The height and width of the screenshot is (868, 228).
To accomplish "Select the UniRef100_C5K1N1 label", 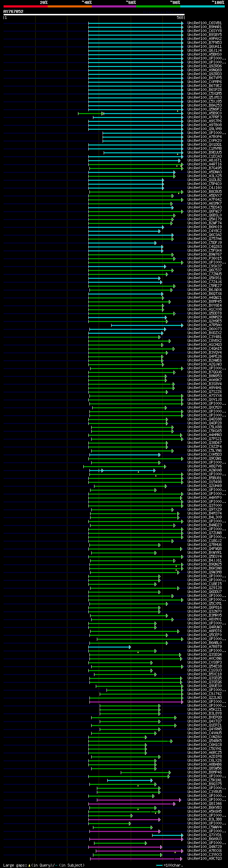I will (x=204, y=780).
